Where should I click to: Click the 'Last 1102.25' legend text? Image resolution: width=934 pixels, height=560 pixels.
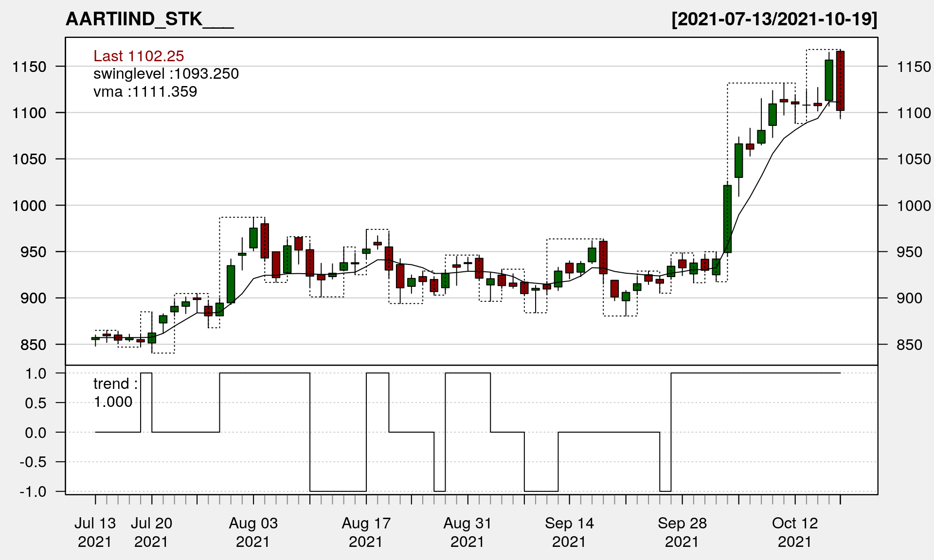click(x=139, y=56)
